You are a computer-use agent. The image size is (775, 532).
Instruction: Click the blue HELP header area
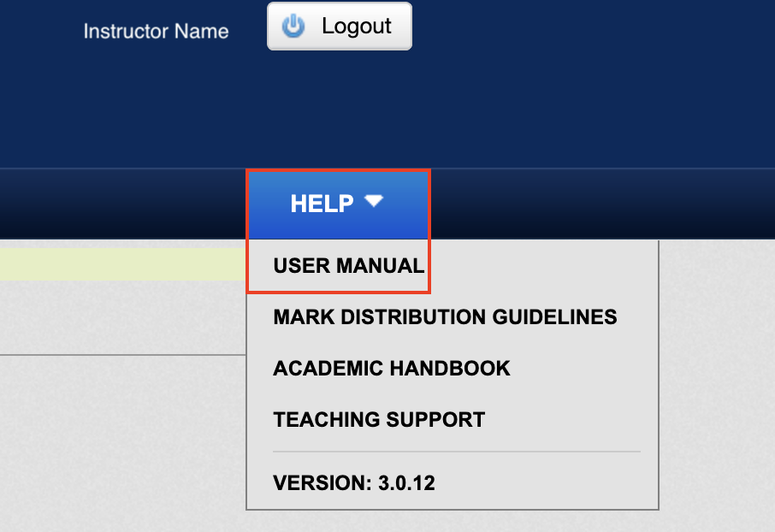[x=338, y=204]
